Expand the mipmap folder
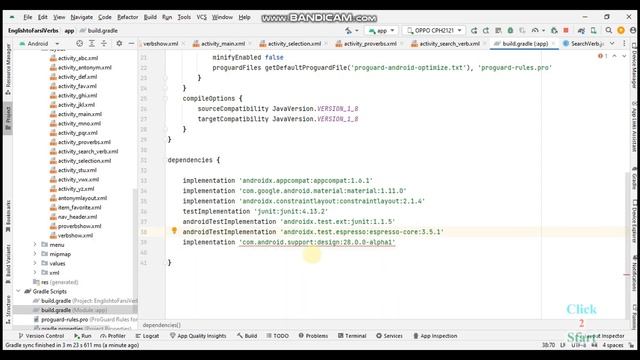This screenshot has width=640, height=360. [x=35, y=254]
